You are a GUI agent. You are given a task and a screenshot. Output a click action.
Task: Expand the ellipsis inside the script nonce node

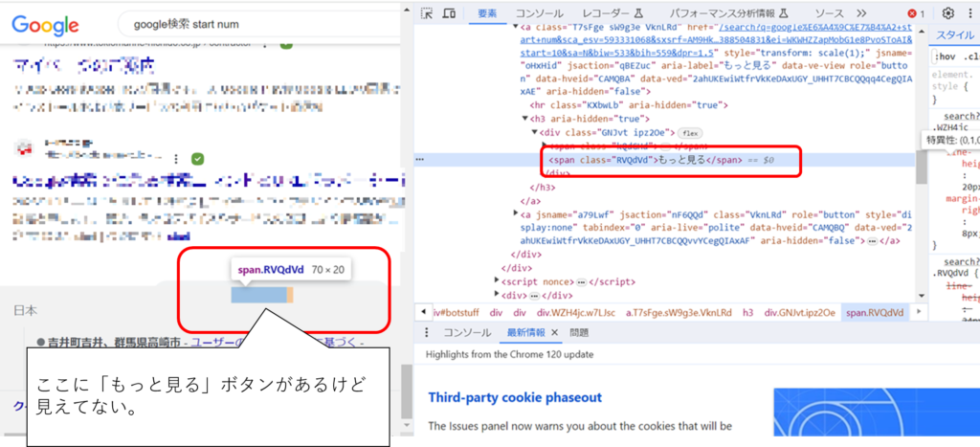pyautogui.click(x=581, y=282)
